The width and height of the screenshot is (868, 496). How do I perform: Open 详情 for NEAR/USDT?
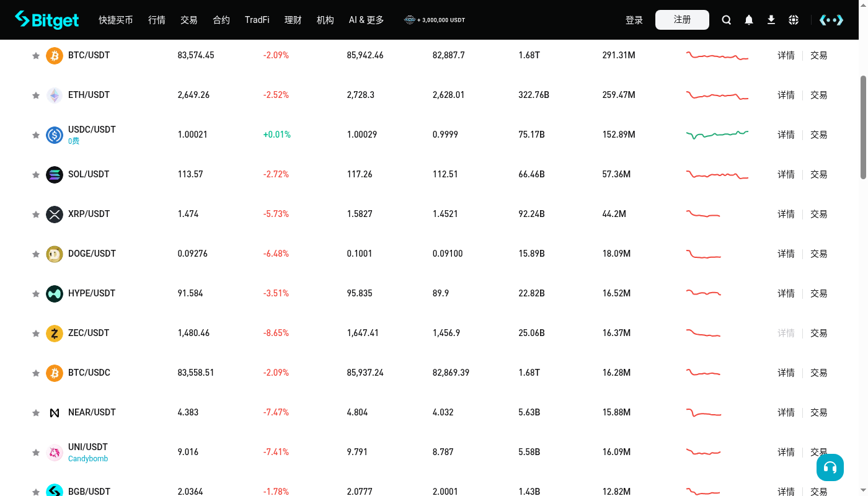coord(786,412)
